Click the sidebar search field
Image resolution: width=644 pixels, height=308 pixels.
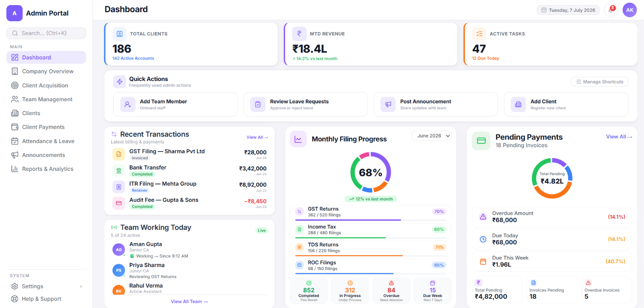(x=46, y=33)
